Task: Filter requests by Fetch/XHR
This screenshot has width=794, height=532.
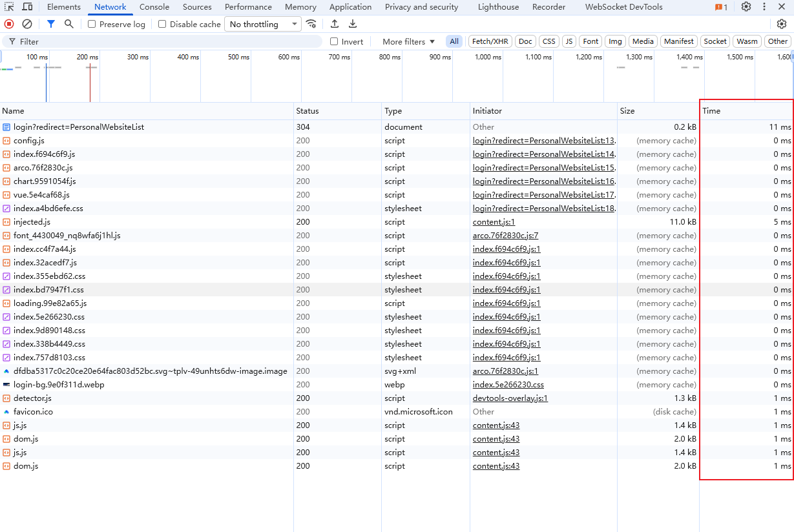Action: [490, 41]
